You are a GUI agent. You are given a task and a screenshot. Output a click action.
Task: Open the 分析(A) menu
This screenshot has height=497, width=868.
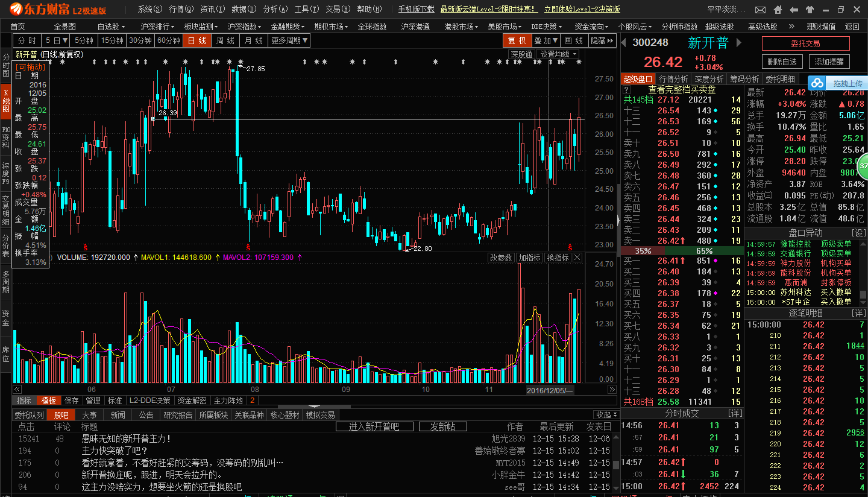coord(274,9)
